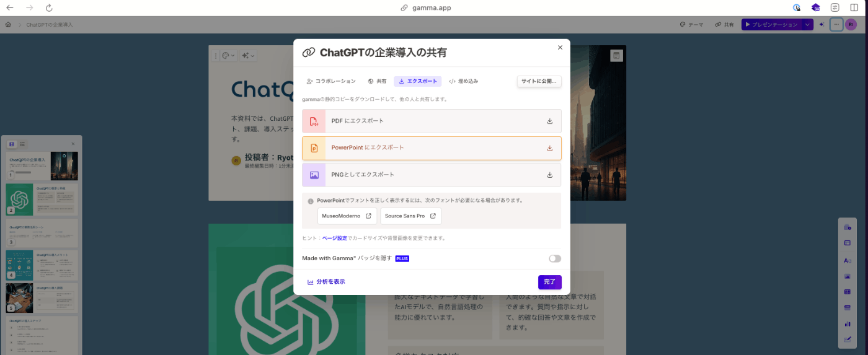This screenshot has height=355, width=868.
Task: Click the orange PowerPoint file icon
Action: coord(314,148)
